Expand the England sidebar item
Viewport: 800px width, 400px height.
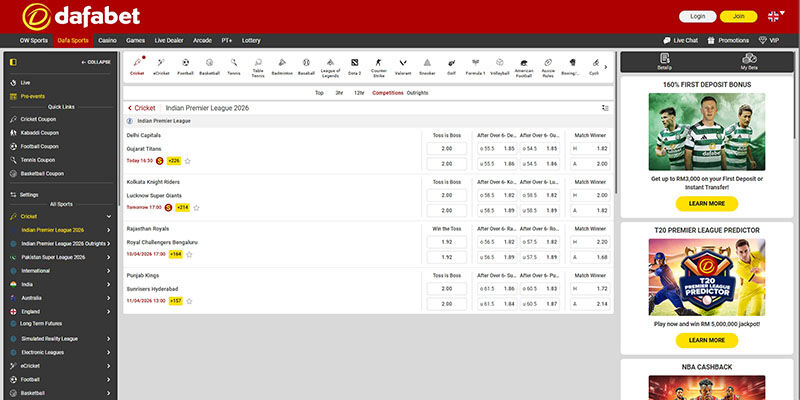point(109,312)
